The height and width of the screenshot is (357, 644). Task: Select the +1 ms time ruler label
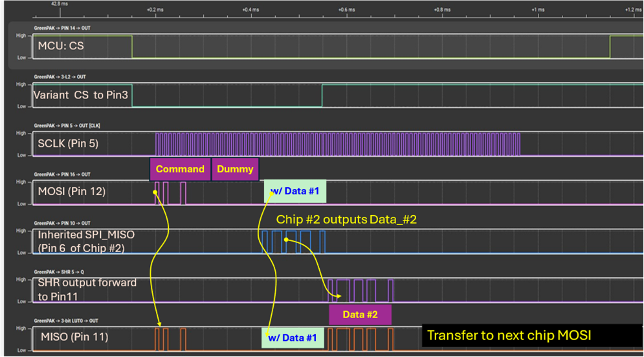537,10
